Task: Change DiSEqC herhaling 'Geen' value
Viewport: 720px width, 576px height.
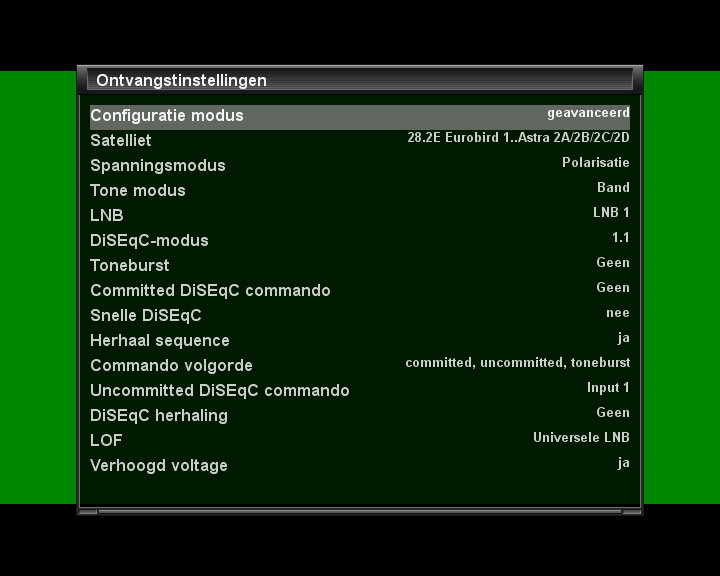Action: click(x=613, y=412)
